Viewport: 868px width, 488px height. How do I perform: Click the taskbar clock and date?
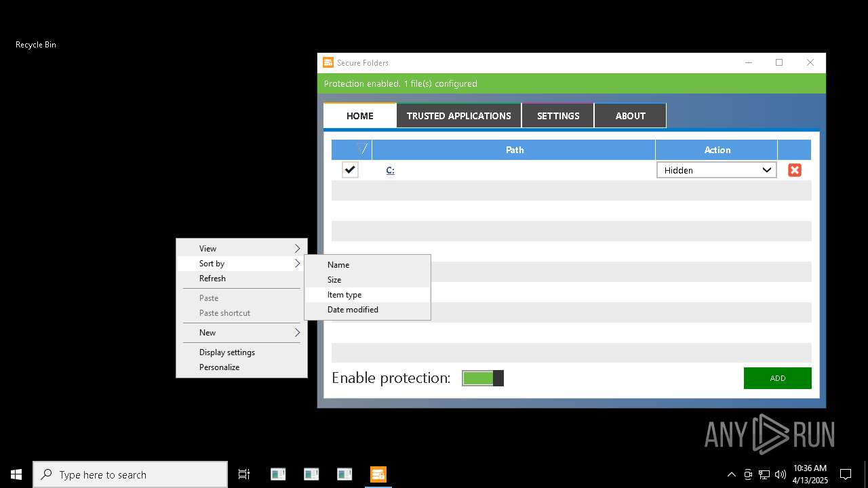pos(810,474)
